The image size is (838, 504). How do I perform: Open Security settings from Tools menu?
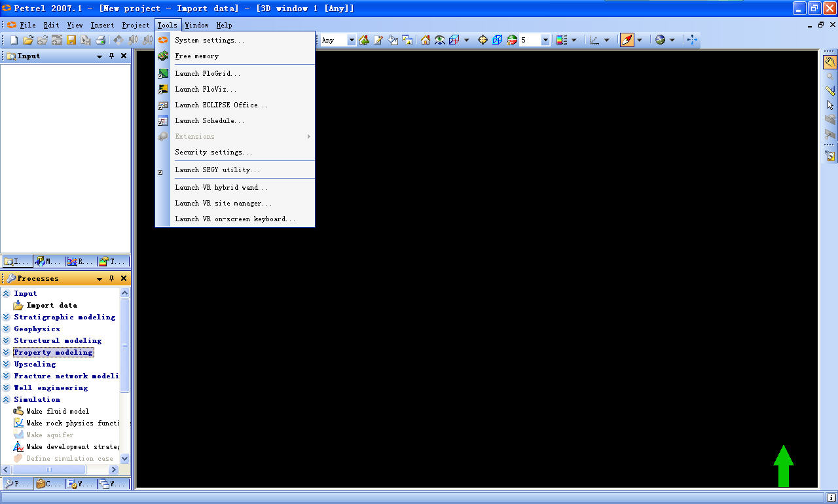pyautogui.click(x=235, y=152)
